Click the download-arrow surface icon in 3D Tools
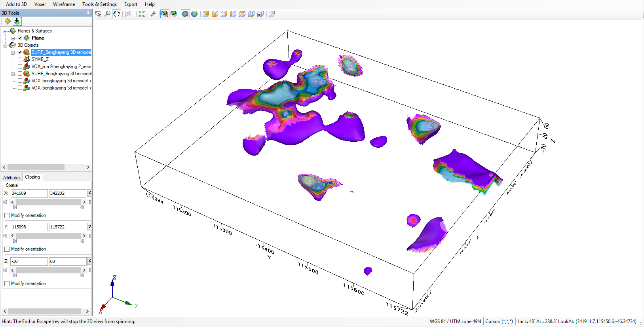This screenshot has width=644, height=327. pyautogui.click(x=17, y=21)
